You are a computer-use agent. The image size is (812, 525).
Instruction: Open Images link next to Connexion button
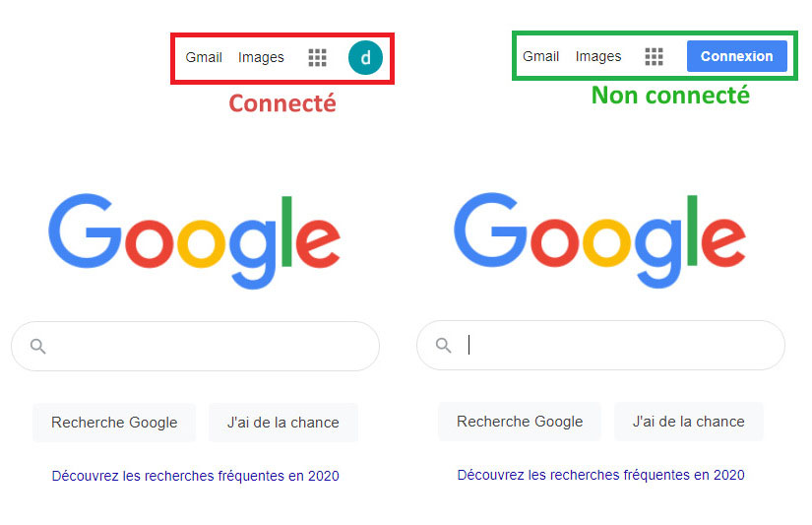[x=598, y=56]
